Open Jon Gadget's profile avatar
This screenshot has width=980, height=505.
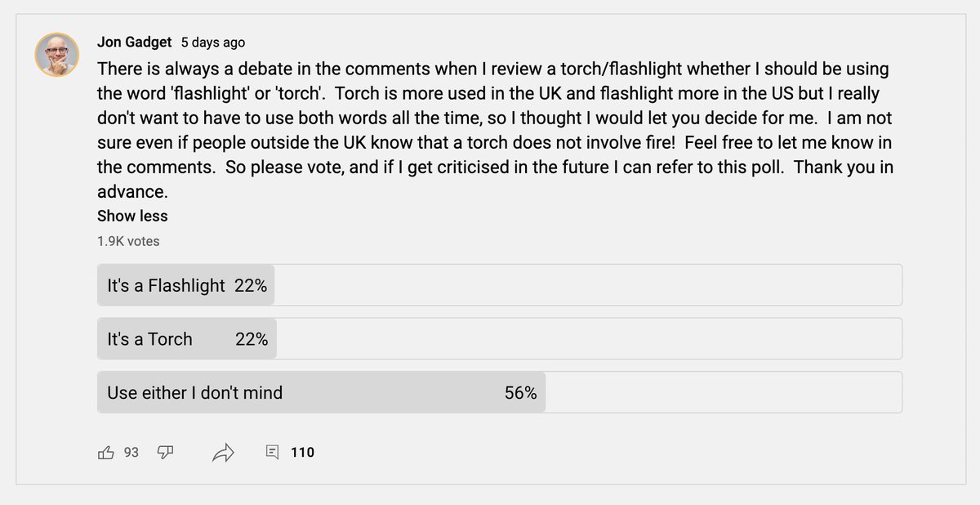tap(56, 55)
